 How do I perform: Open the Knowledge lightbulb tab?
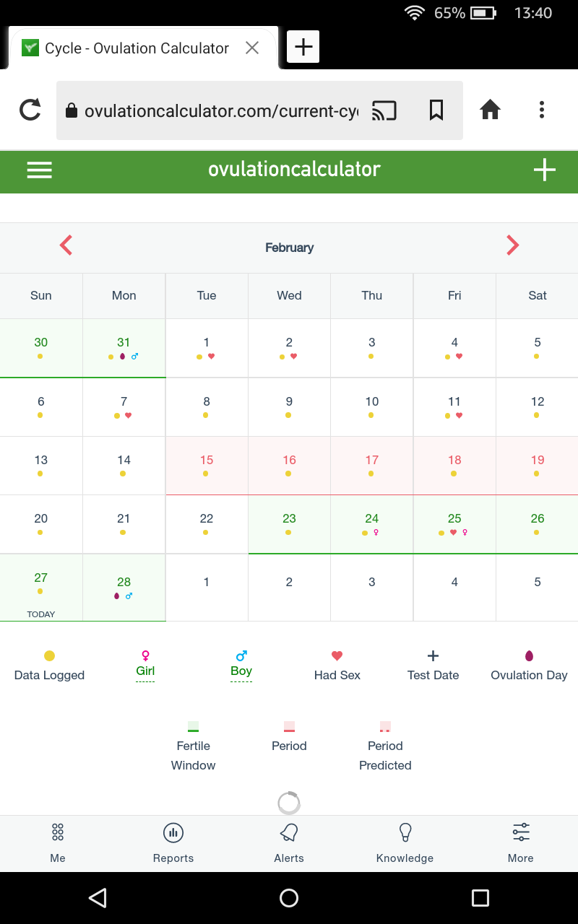pos(405,842)
